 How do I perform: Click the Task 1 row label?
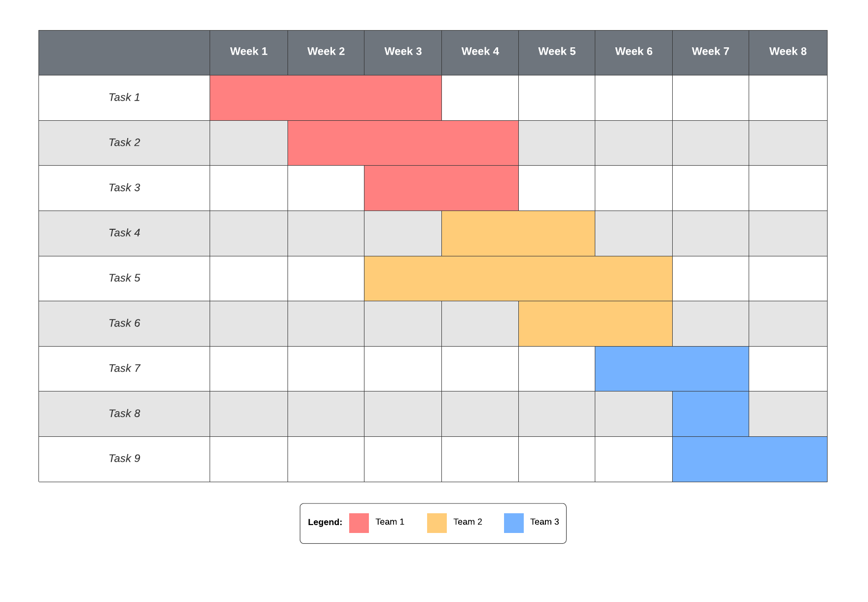pyautogui.click(x=124, y=98)
